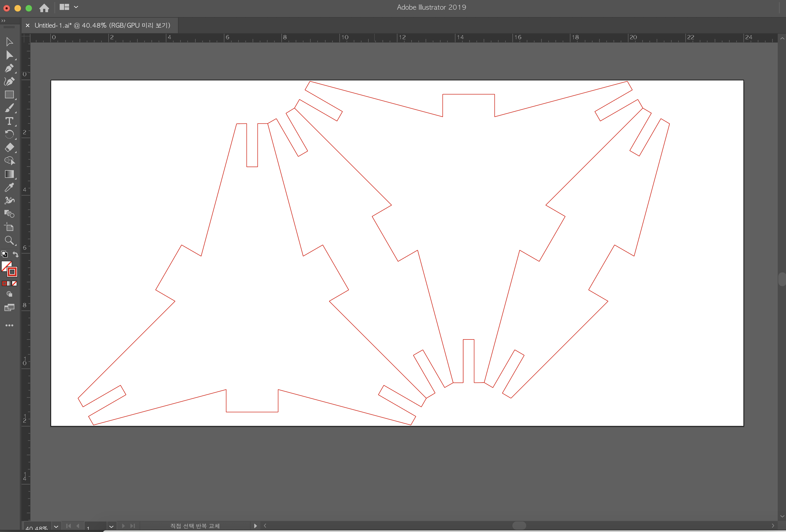The width and height of the screenshot is (786, 532).
Task: Go to Illustrator Home screen
Action: tap(44, 8)
